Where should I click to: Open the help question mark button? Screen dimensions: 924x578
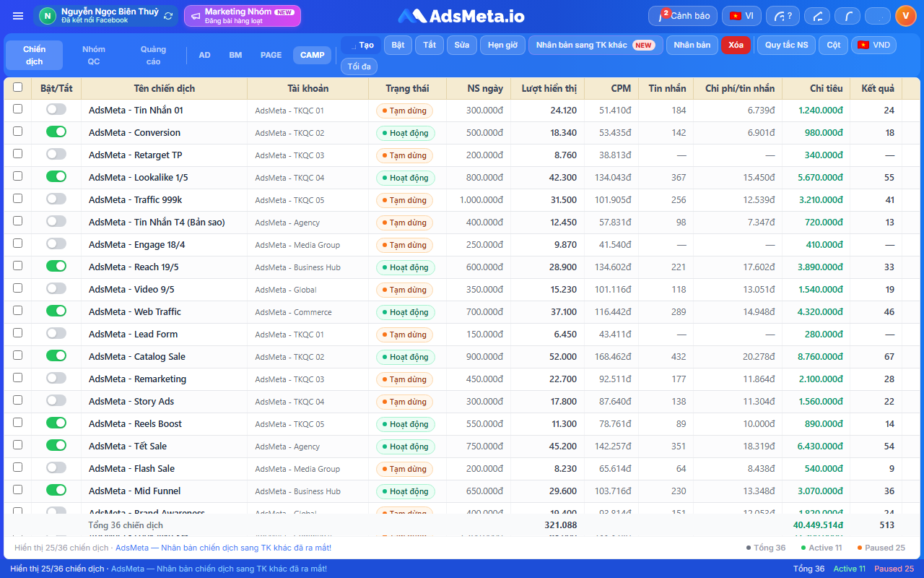tap(783, 16)
